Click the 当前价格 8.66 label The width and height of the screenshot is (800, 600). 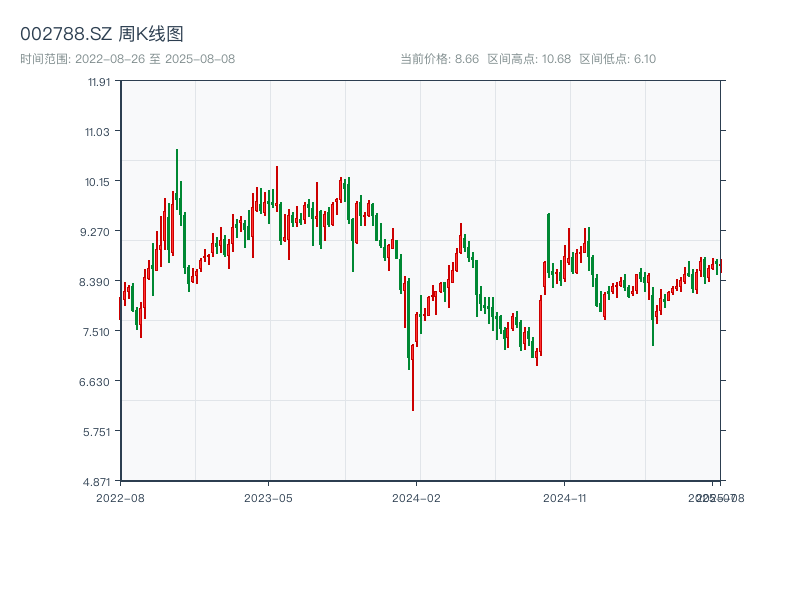(x=439, y=59)
